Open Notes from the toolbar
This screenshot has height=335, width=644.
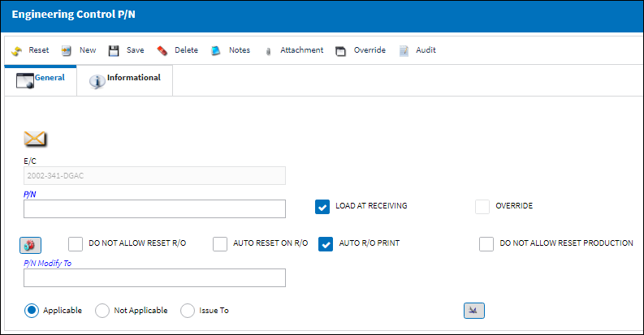216,51
